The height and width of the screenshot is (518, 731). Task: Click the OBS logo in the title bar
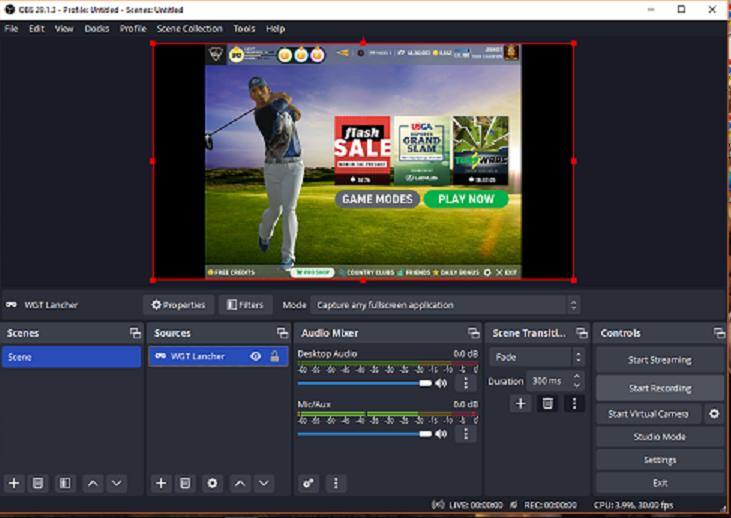(10, 9)
